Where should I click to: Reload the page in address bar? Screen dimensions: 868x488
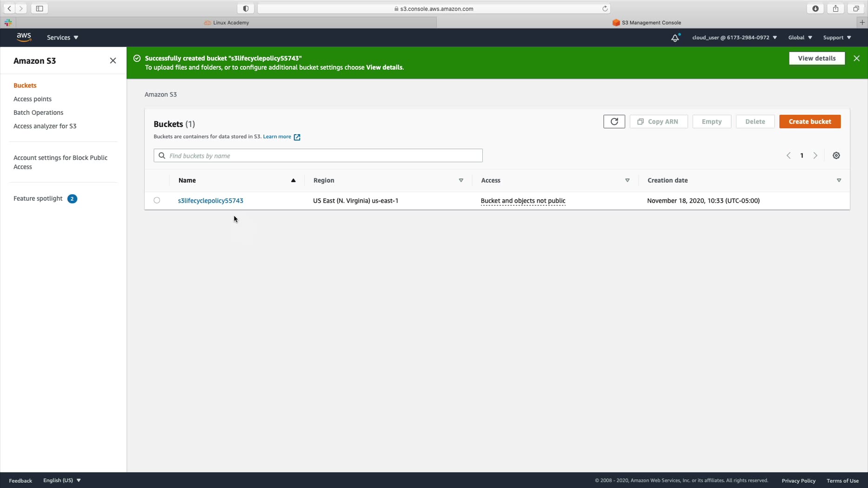click(605, 8)
